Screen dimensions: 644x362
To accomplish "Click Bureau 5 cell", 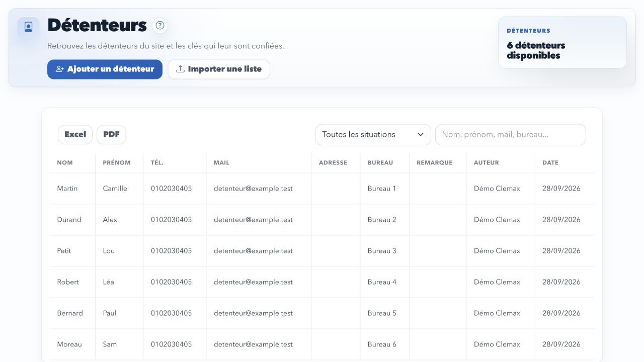I will tap(385, 313).
